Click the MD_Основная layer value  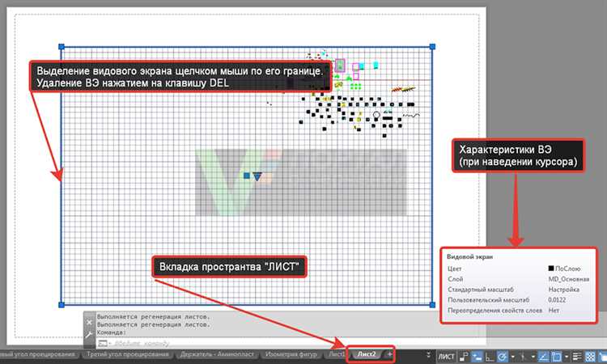tap(569, 279)
